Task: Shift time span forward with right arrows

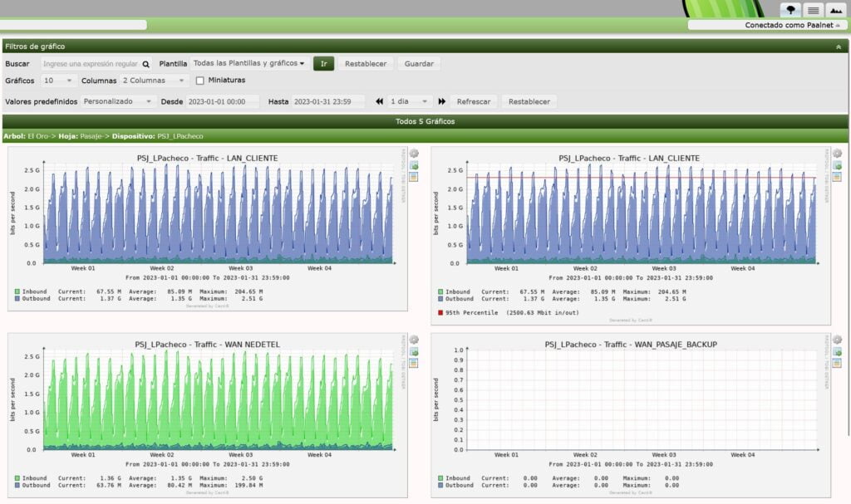Action: coord(440,101)
